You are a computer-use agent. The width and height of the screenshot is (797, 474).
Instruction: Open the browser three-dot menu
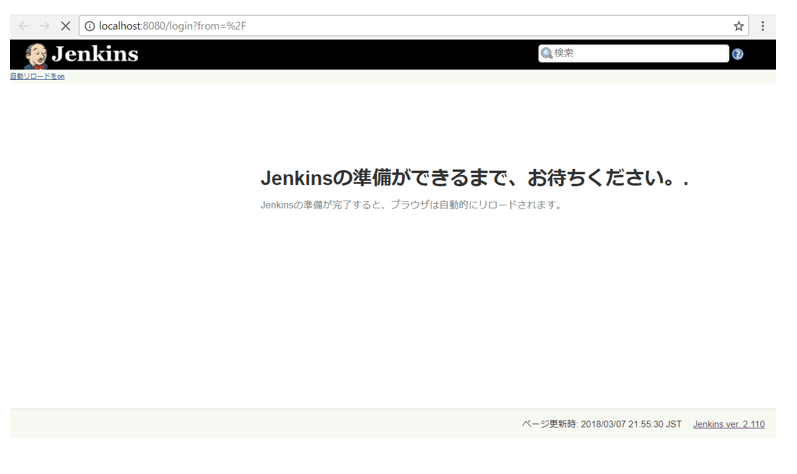[x=762, y=26]
